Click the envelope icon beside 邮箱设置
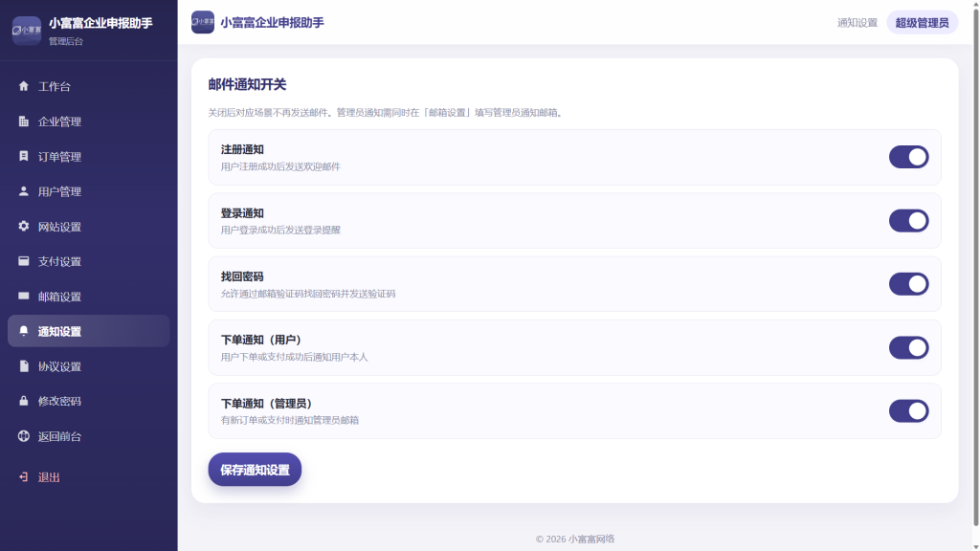Viewport: 980px width, 551px height. coord(24,297)
